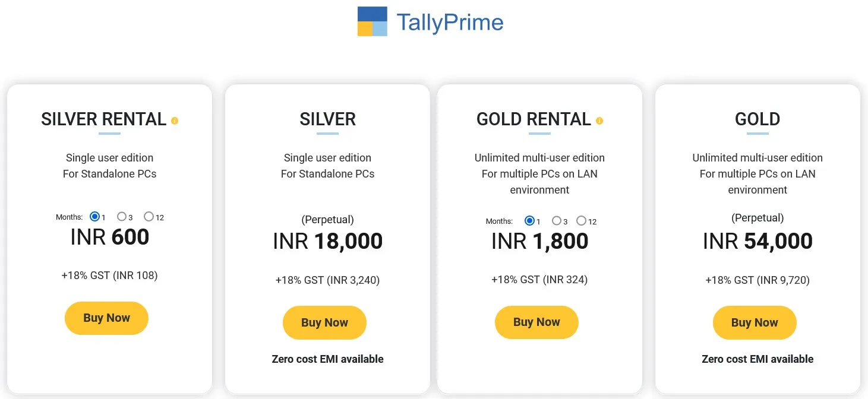Click the INR 18,000 Silver price
Image resolution: width=868 pixels, height=399 pixels.
point(327,241)
